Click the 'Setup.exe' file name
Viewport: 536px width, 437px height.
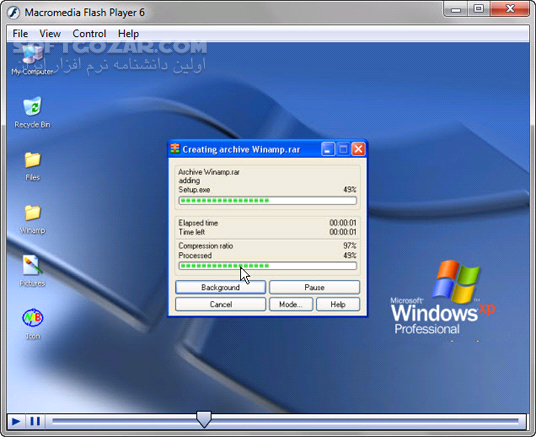click(x=194, y=190)
